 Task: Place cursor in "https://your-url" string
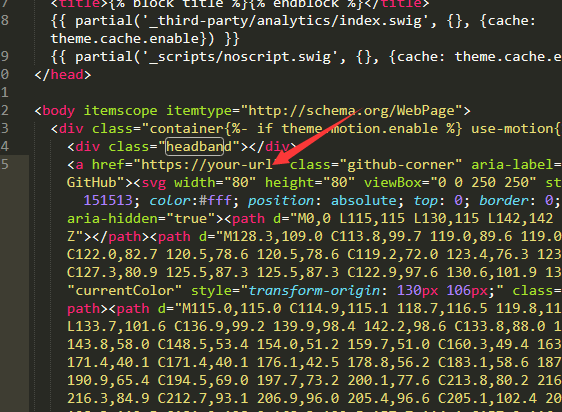click(x=207, y=164)
